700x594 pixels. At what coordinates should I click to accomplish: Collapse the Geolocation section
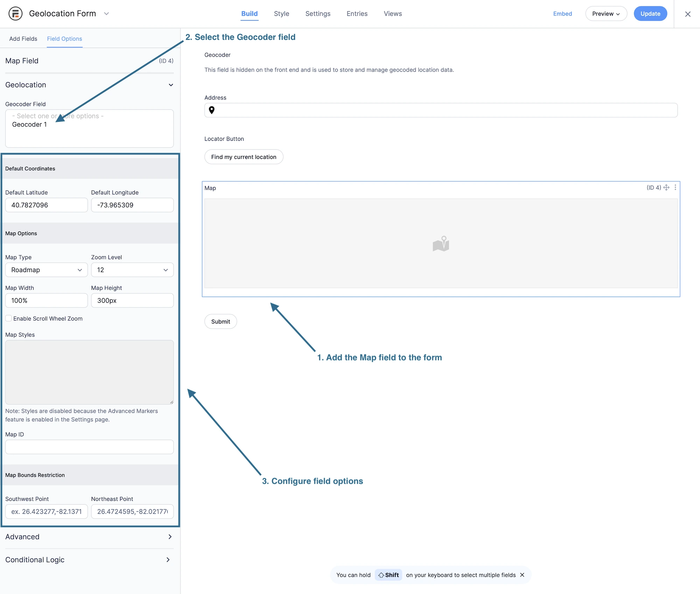pos(170,85)
